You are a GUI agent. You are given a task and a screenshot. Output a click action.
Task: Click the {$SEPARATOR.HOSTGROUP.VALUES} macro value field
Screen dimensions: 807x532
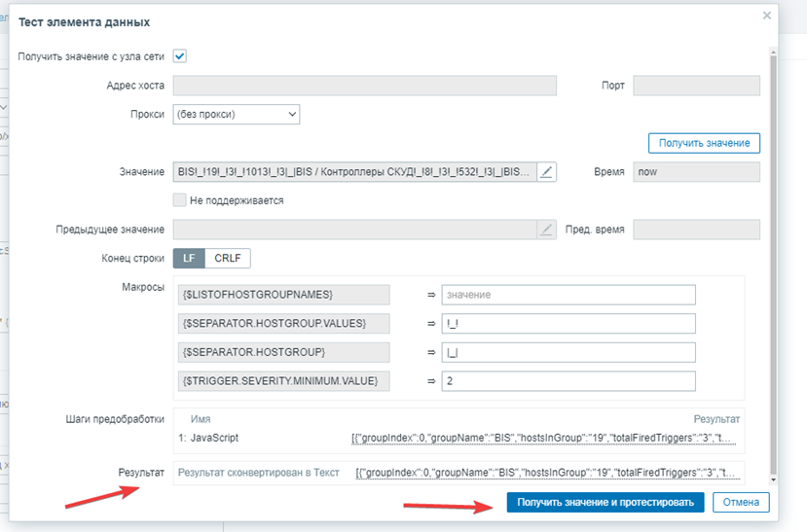click(568, 323)
